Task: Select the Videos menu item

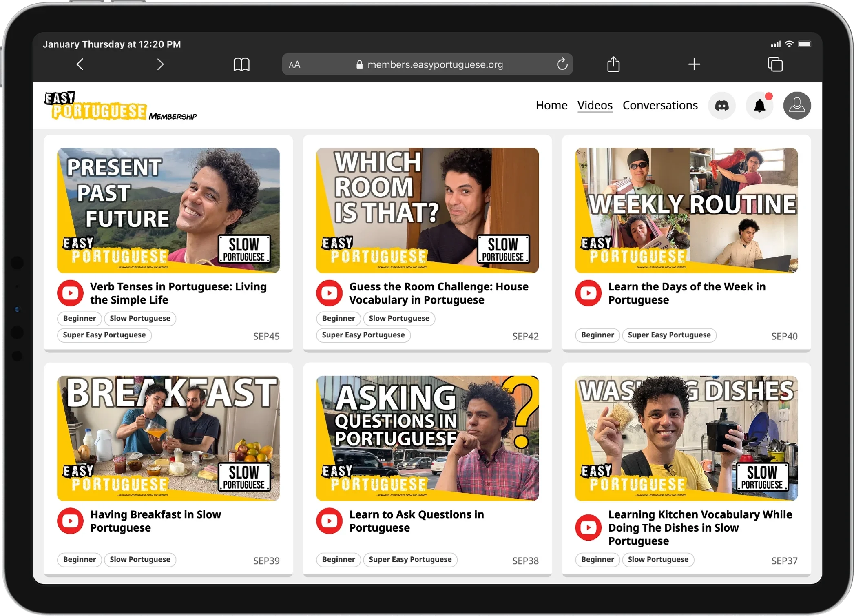Action: point(595,105)
